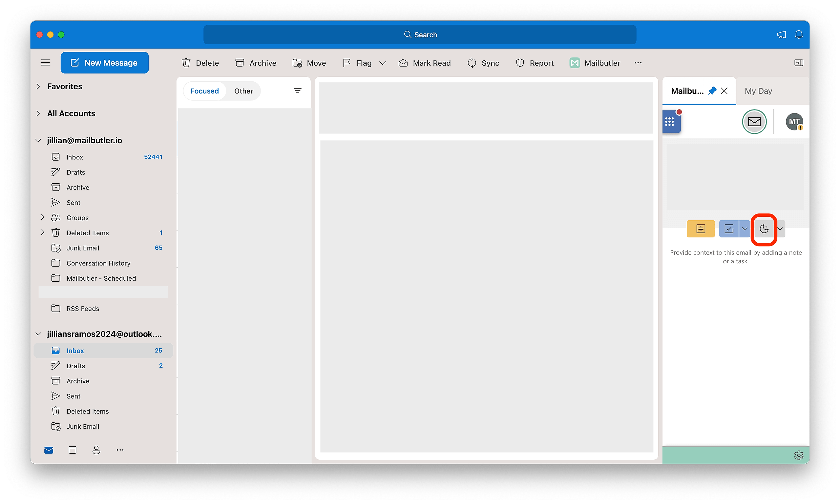Switch to Other inbox tab

[x=243, y=91]
